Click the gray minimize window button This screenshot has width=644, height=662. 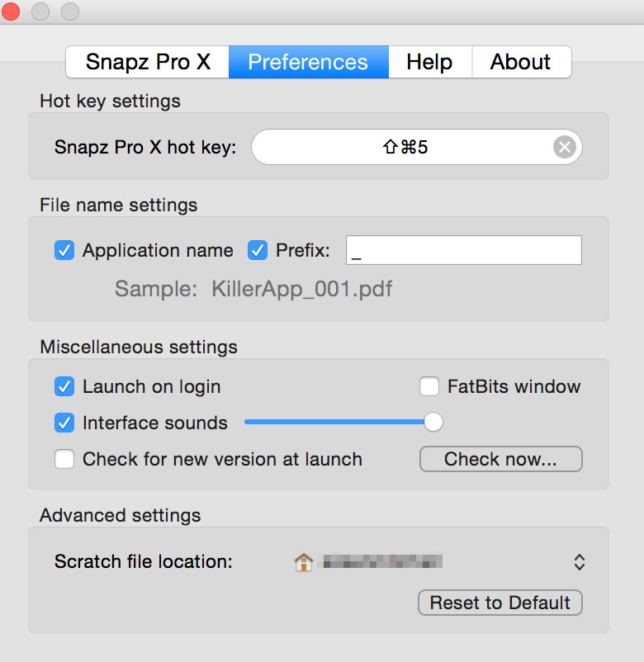[40, 12]
